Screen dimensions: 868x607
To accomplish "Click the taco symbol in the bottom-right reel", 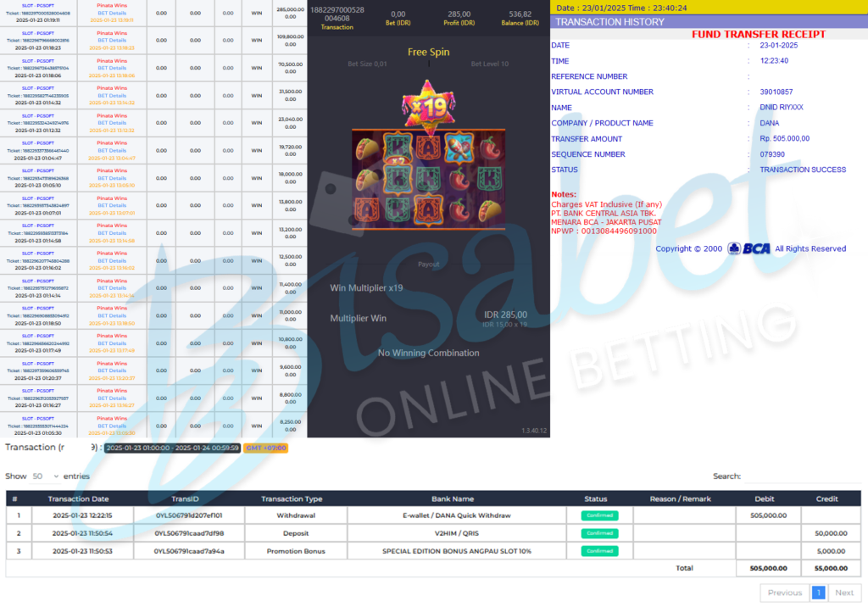I will 489,209.
